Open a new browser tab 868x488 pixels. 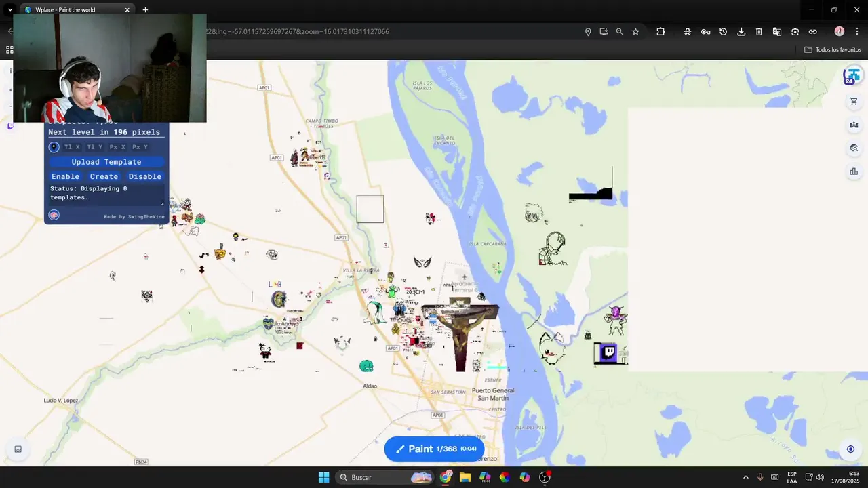click(x=145, y=9)
